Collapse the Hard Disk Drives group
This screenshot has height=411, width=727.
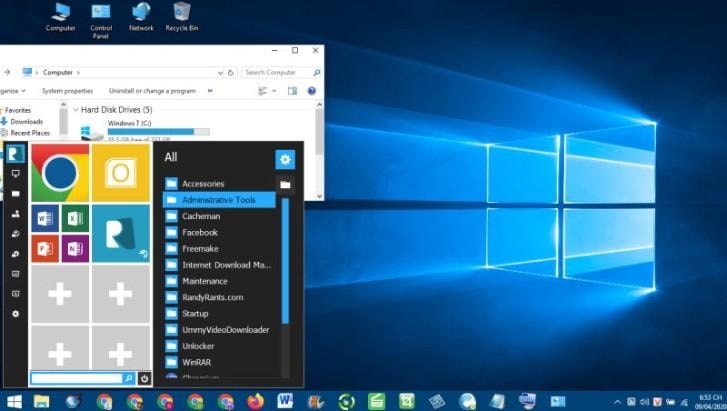click(76, 110)
